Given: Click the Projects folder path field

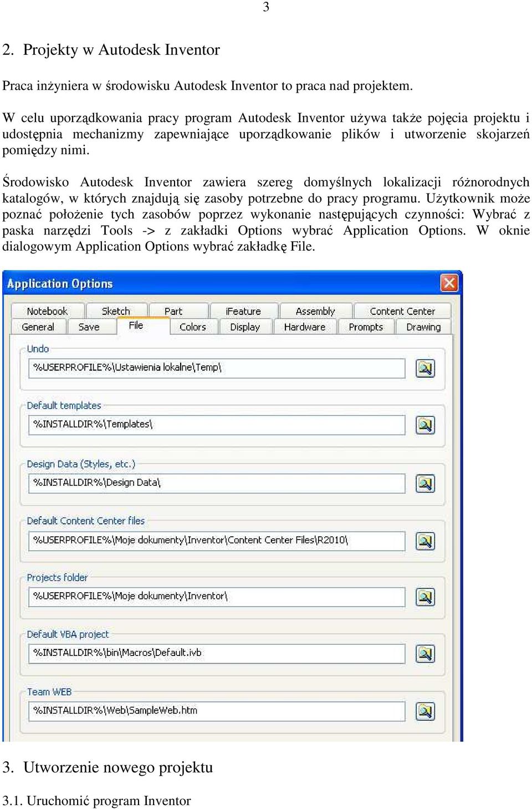Looking at the screenshot, I should point(217,597).
